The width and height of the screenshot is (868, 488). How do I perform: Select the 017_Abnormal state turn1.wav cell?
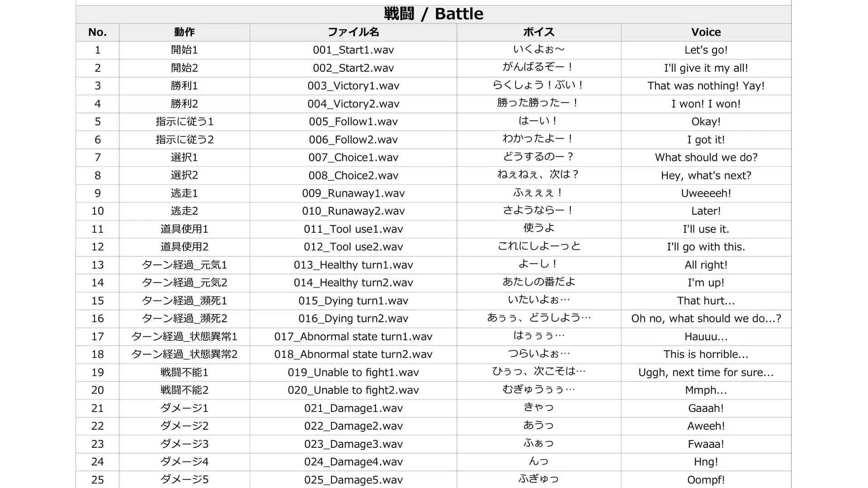click(354, 337)
